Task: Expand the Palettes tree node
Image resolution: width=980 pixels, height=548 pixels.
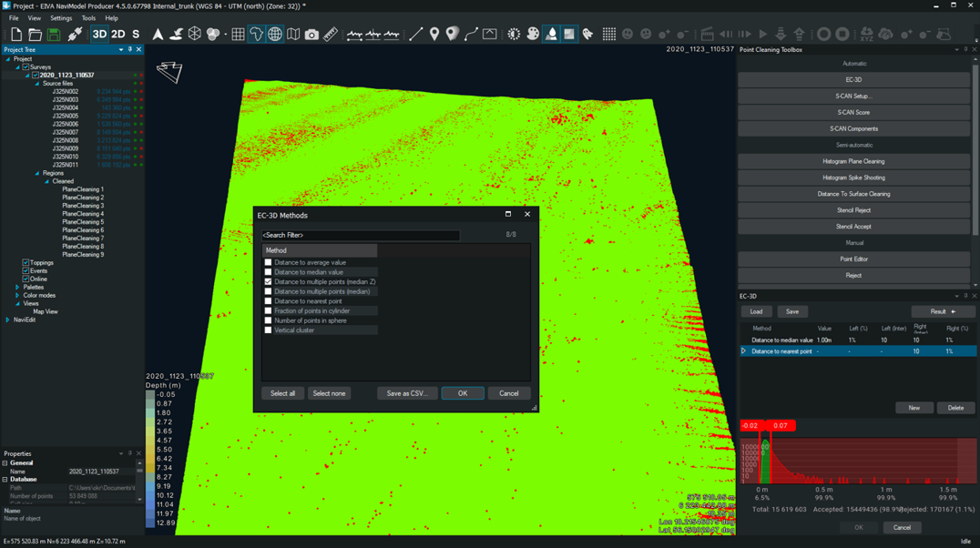Action: [x=17, y=288]
